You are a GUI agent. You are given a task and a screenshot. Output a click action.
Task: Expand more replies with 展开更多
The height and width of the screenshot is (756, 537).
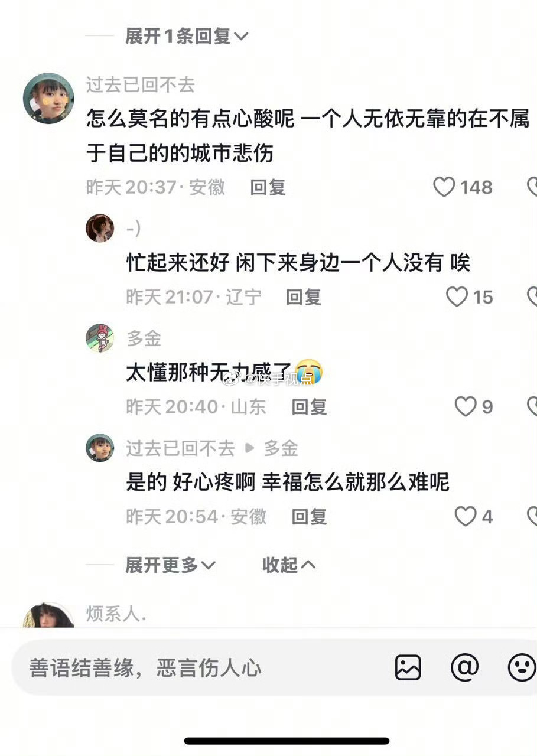coord(170,565)
